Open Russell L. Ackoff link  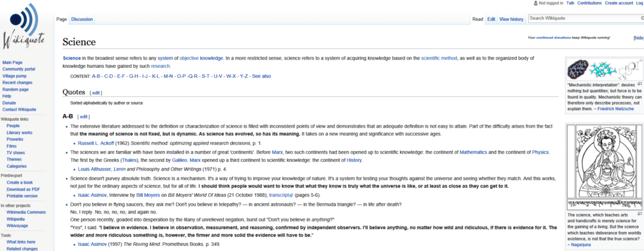pos(95,143)
